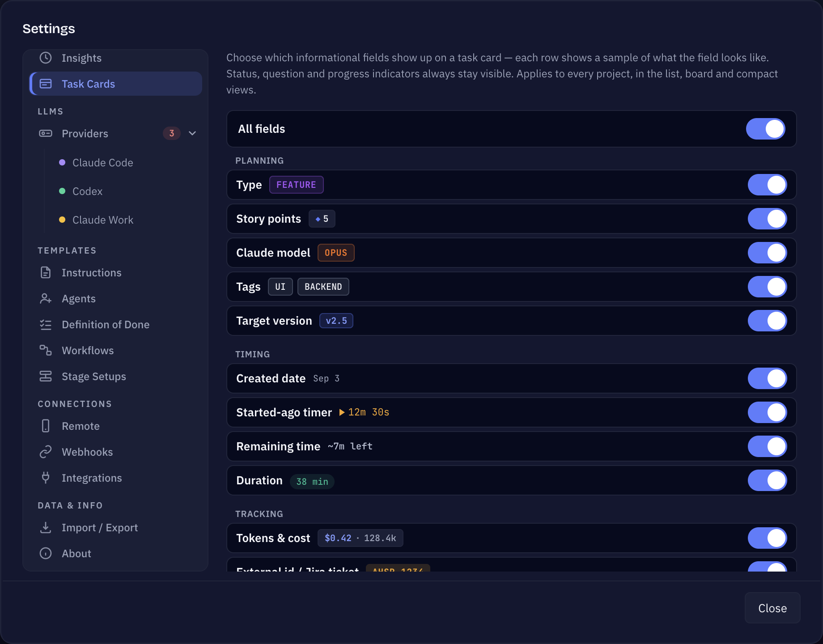This screenshot has height=644, width=823.
Task: Click the Instructions document icon
Action: (x=46, y=272)
